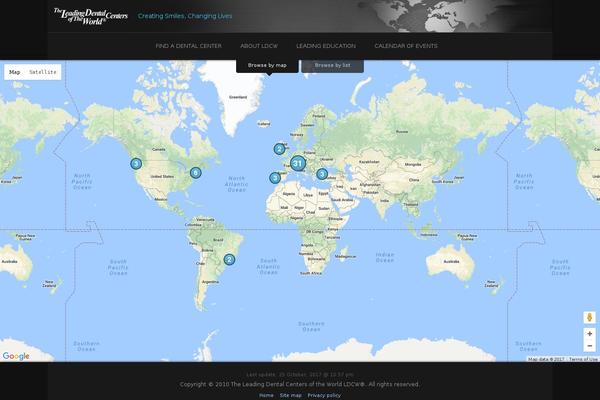Click the North Atlantic Ocean label
The image size is (600, 400).
pos(236,184)
